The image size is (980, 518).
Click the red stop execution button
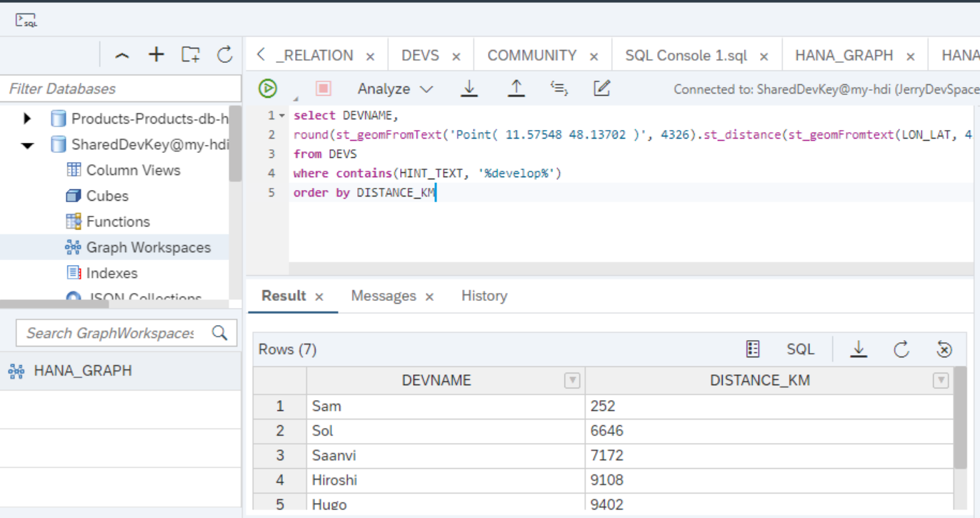click(x=323, y=89)
